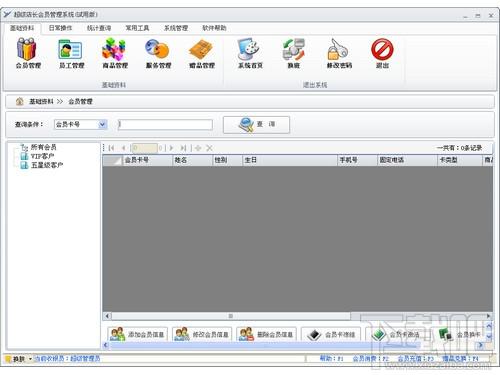
Task: Switch to 日常操作 ribbon tab
Action: coord(60,28)
